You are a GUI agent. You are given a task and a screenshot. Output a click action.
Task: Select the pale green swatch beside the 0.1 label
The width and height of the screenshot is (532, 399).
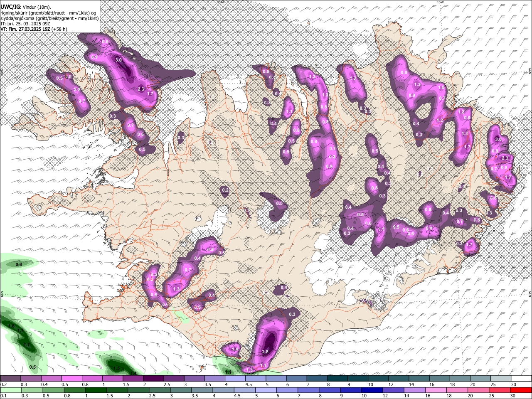click(10, 390)
